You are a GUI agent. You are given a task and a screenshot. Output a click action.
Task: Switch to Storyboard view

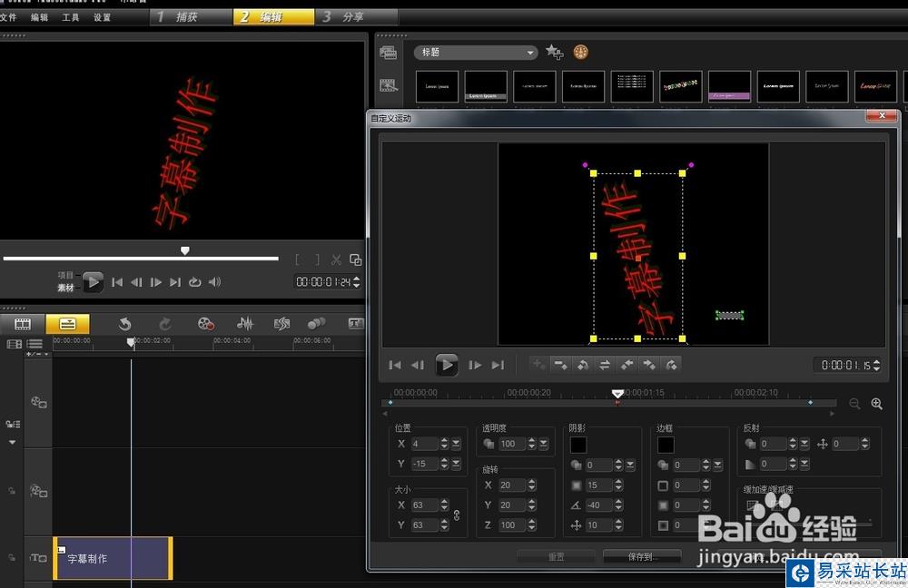tap(23, 324)
